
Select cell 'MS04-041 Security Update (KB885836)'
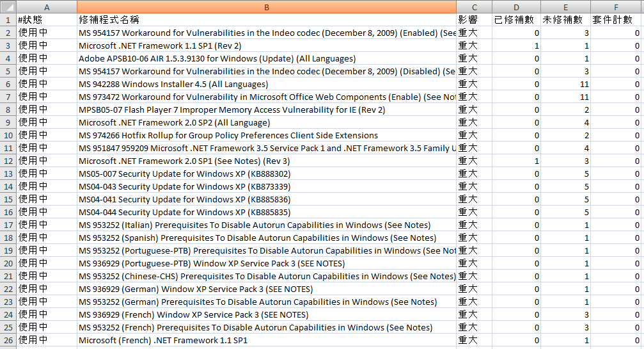(267, 199)
